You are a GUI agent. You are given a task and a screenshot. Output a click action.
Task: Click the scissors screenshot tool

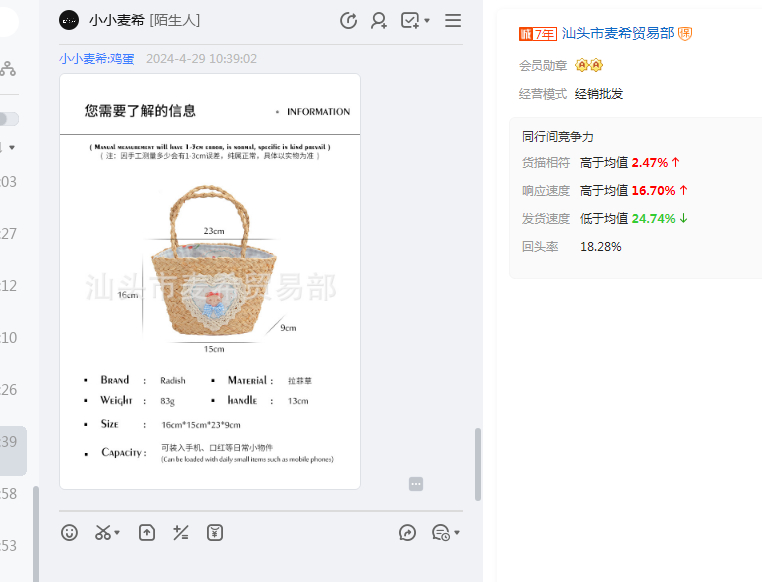103,532
